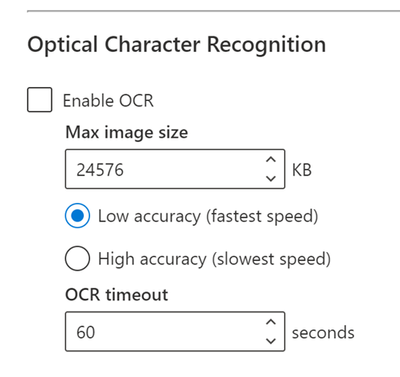Image resolution: width=400 pixels, height=377 pixels.
Task: Click the divider line above the heading
Action: tap(213, 11)
